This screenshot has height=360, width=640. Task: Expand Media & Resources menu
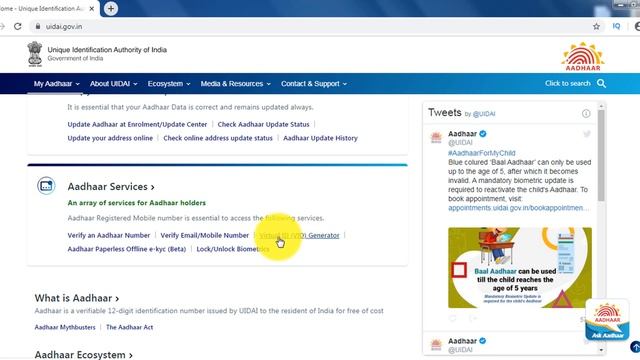pyautogui.click(x=236, y=84)
